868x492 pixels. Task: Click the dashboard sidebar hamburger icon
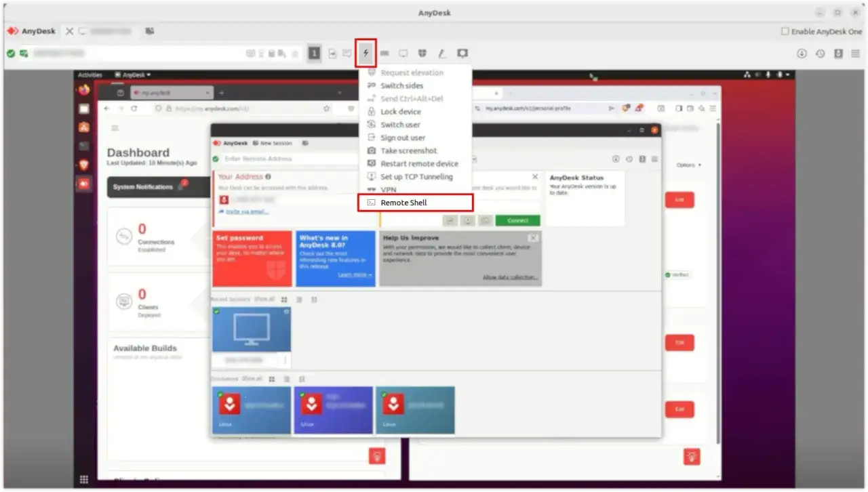click(x=115, y=128)
